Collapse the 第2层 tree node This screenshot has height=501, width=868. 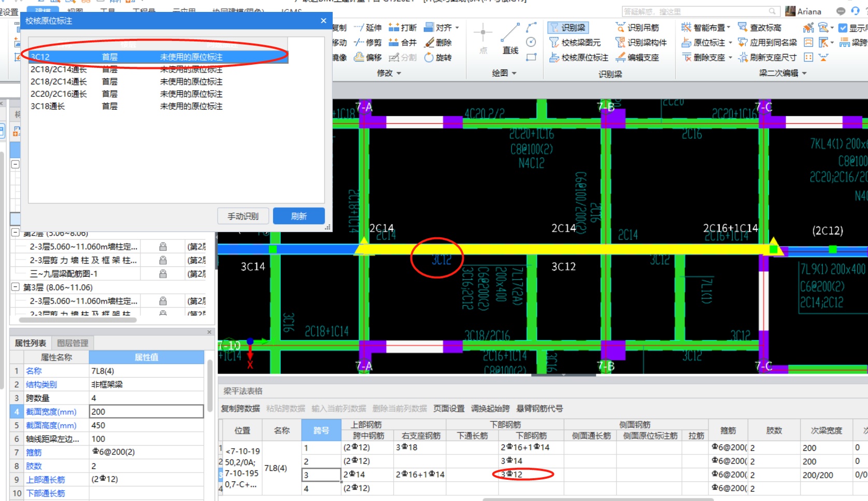[16, 233]
